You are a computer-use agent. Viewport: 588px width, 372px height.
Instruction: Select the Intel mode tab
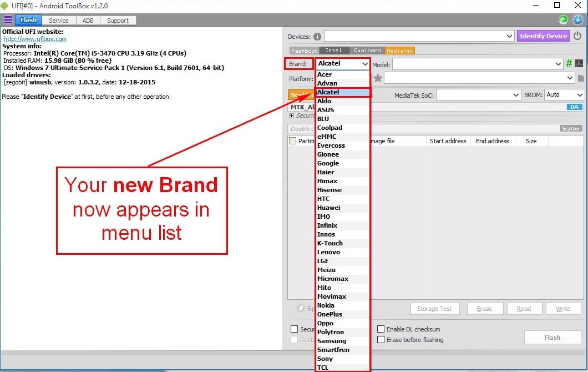coord(334,51)
